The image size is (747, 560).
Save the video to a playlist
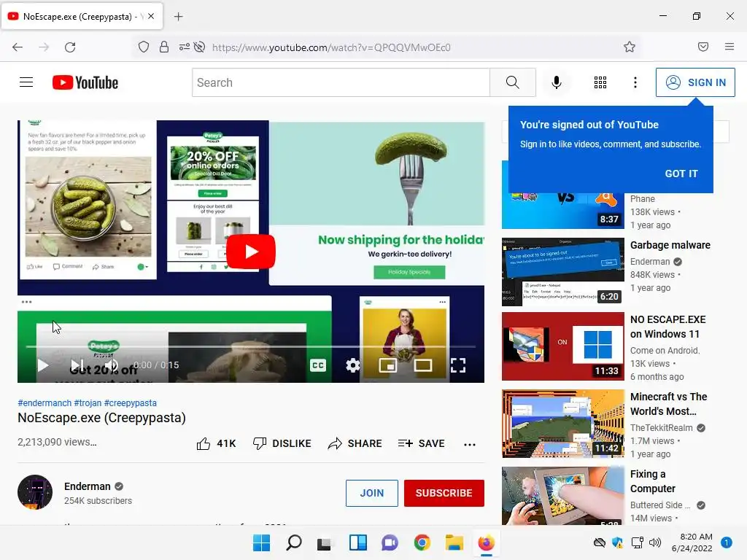click(421, 443)
